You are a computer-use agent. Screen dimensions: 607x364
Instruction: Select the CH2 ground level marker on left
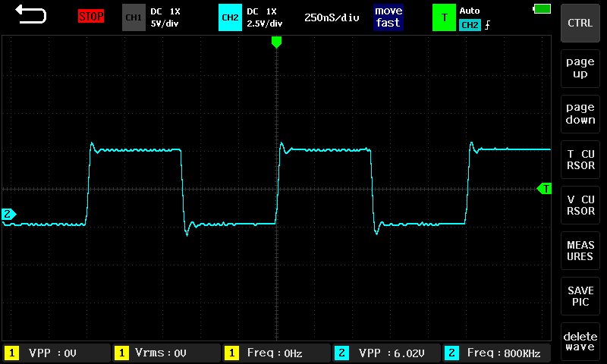click(x=8, y=215)
